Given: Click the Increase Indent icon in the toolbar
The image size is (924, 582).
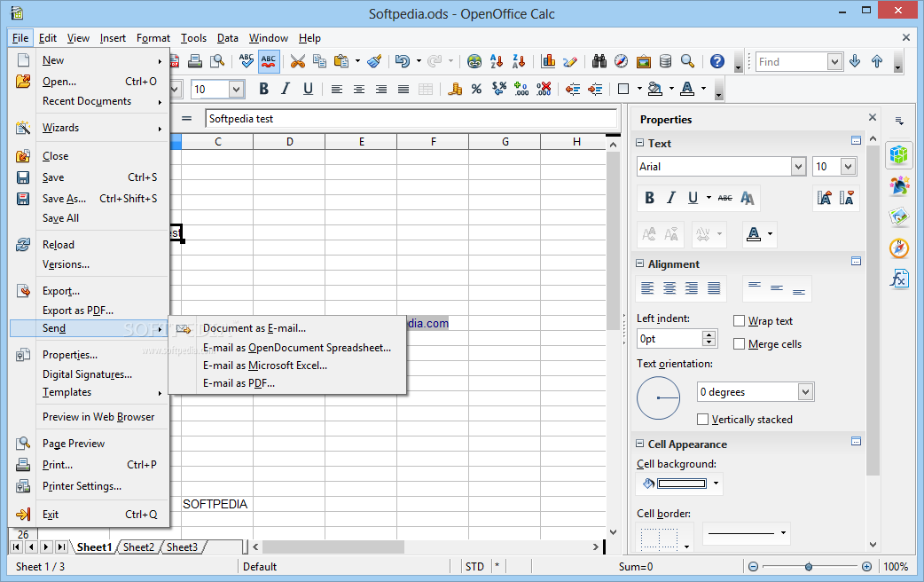Looking at the screenshot, I should click(x=595, y=89).
